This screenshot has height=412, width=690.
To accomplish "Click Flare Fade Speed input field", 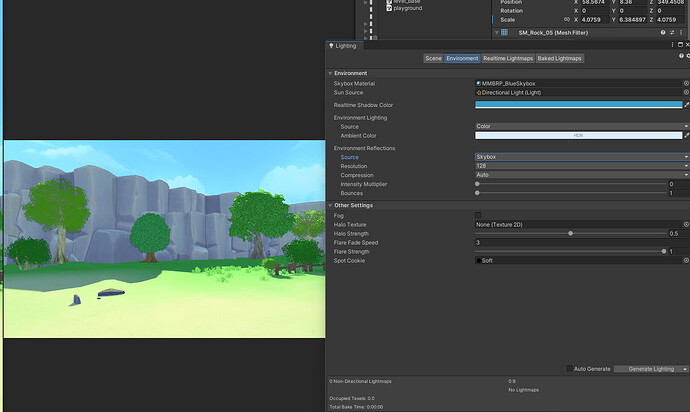I will [582, 243].
